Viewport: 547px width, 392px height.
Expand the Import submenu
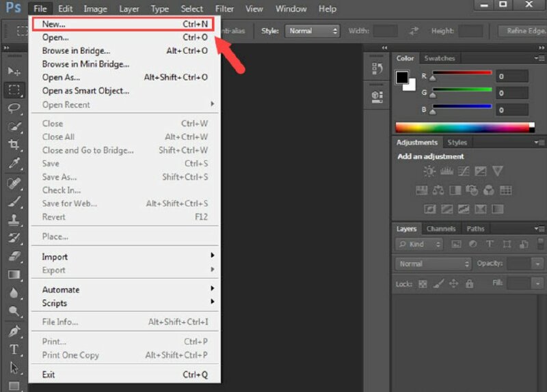125,257
